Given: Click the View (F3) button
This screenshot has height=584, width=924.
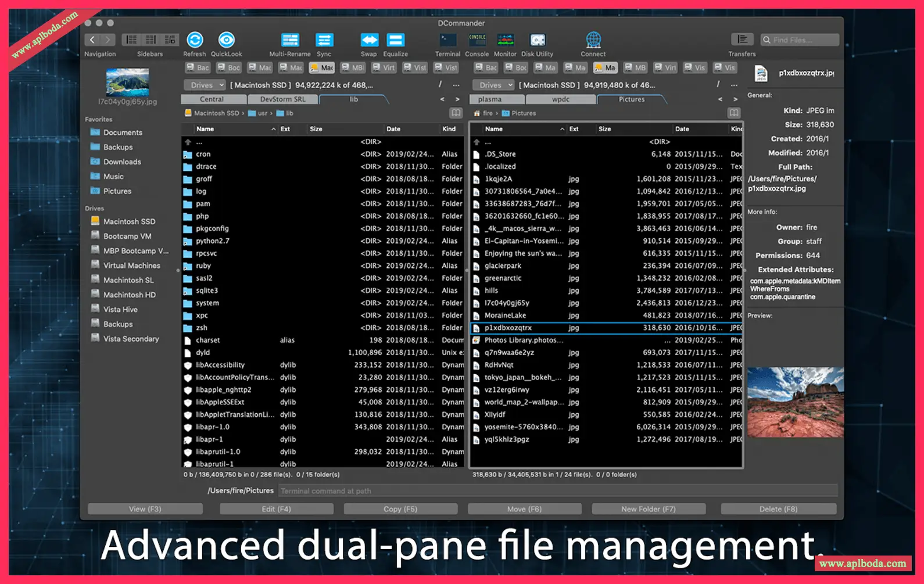Looking at the screenshot, I should [x=145, y=509].
